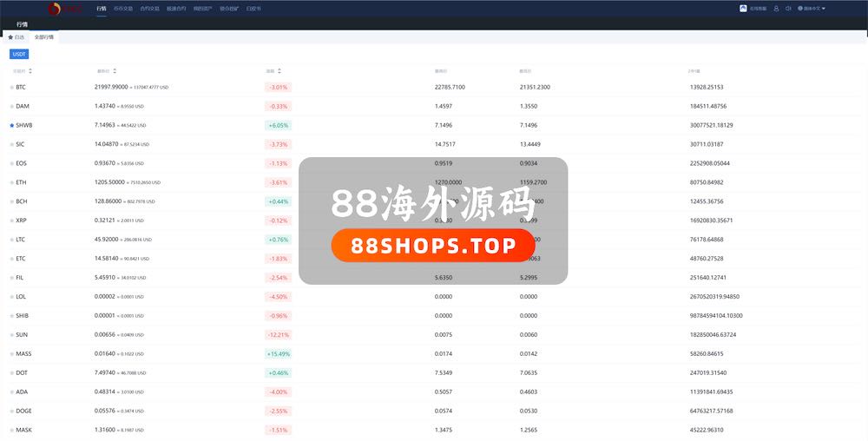Toggle favorite star for ETH row
Image resolution: width=868 pixels, height=441 pixels.
pos(12,182)
